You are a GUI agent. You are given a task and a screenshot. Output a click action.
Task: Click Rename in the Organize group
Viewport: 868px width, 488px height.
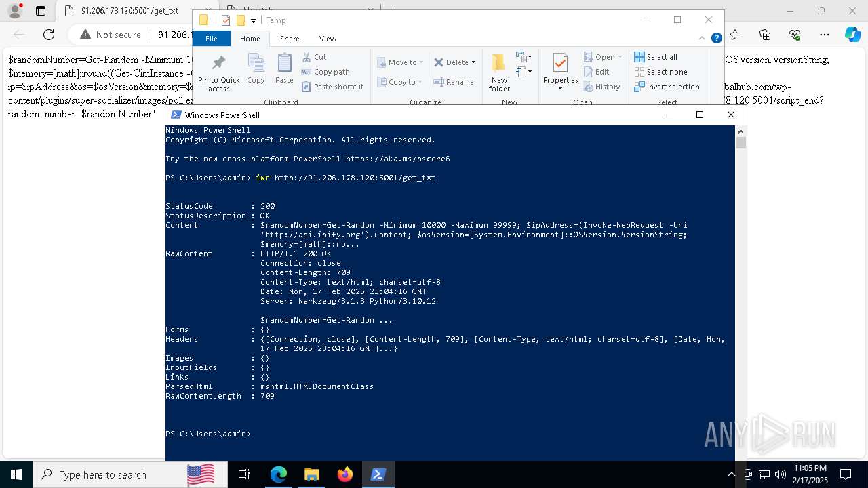tap(454, 82)
